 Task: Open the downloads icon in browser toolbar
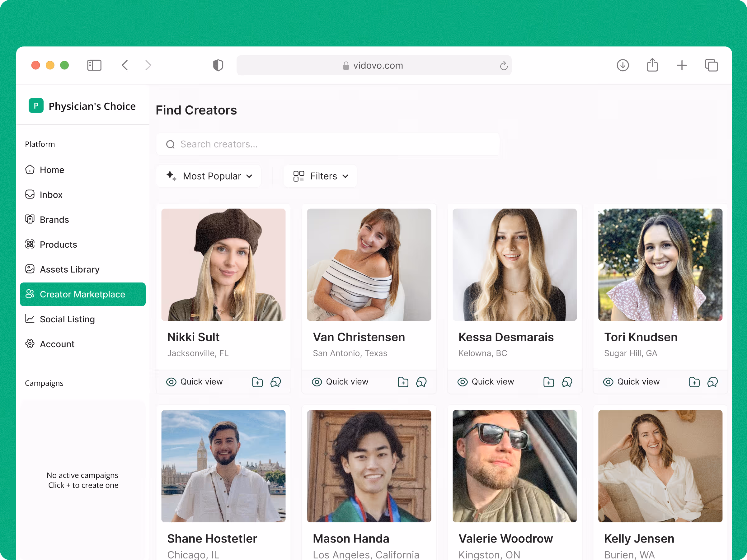point(622,65)
